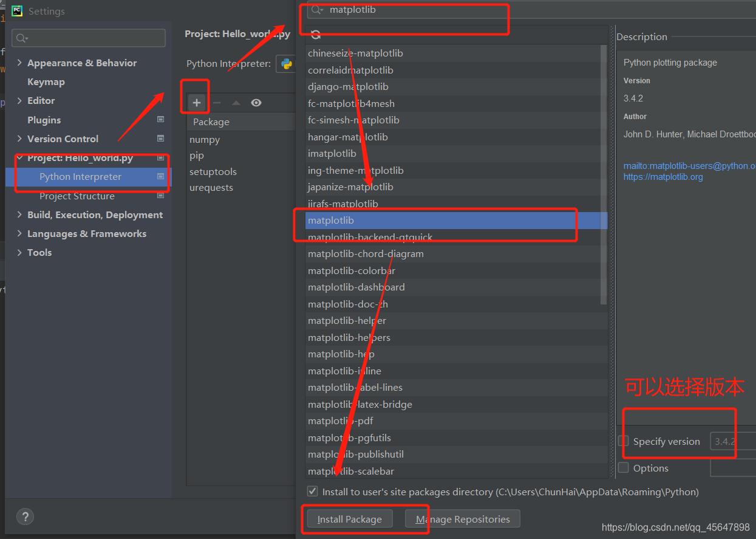Open https://matplotlib.org link
Viewport: 756px width, 539px height.
tap(663, 177)
